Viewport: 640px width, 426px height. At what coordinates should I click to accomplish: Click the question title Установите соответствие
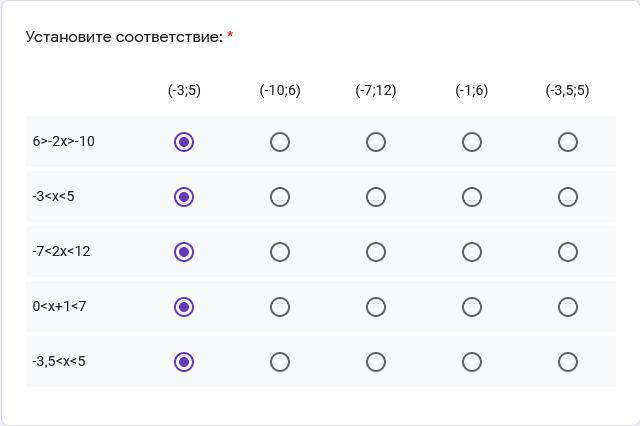coord(124,37)
